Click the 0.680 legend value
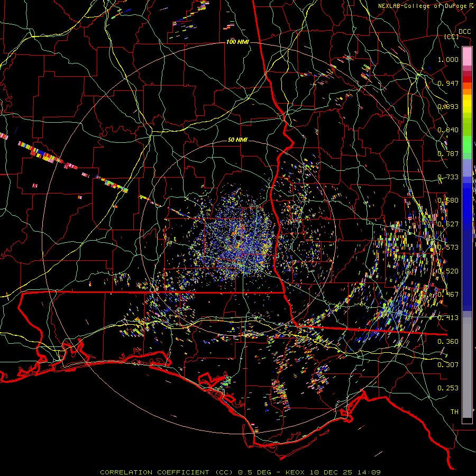The image size is (476, 476). (x=448, y=200)
